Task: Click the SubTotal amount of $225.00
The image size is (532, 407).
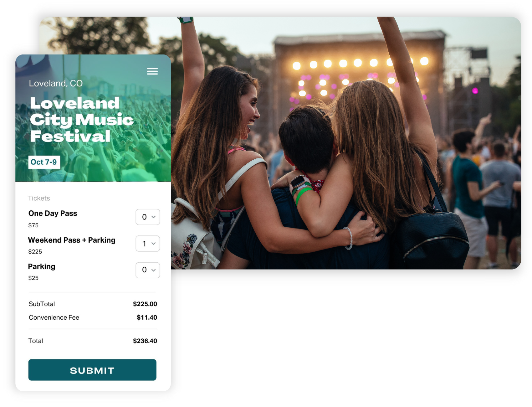Action: pyautogui.click(x=145, y=304)
